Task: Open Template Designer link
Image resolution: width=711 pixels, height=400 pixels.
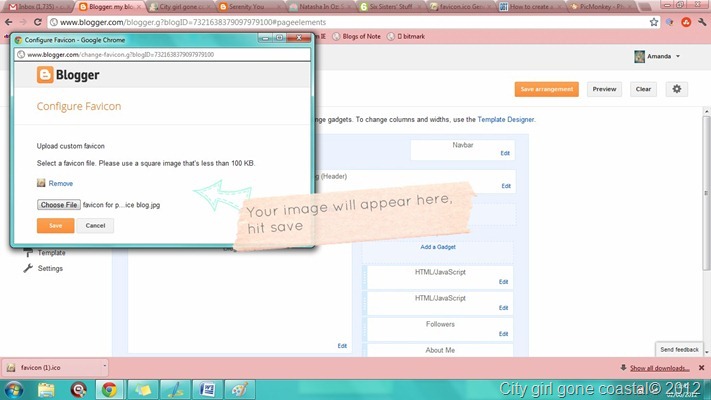Action: 506,119
